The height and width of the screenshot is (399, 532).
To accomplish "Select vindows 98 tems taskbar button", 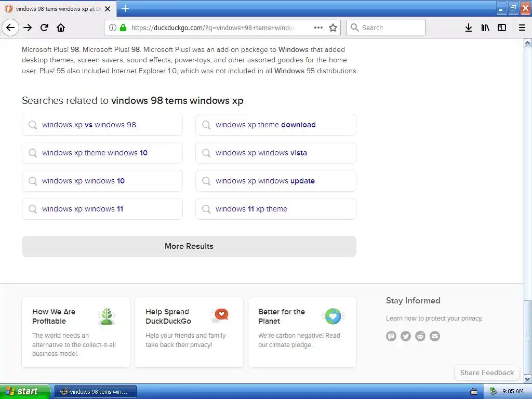I will point(96,392).
